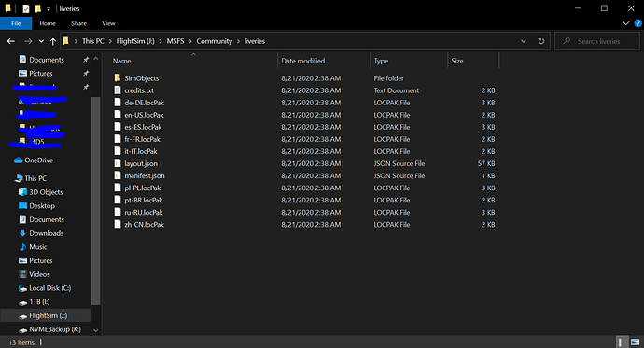The height and width of the screenshot is (348, 644).
Task: Select the en-US.locPak file
Action: 144,115
